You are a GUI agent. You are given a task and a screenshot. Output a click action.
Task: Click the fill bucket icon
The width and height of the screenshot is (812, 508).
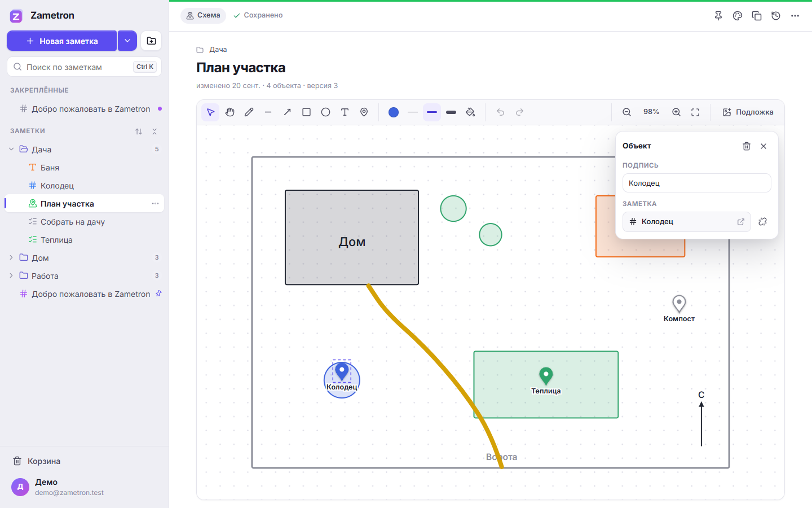pyautogui.click(x=470, y=112)
